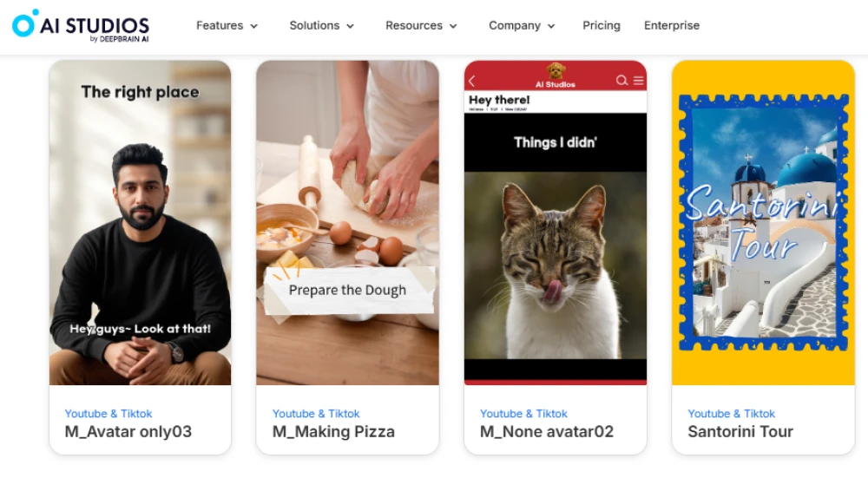Select the Making Pizza dough thumbnail
This screenshot has height=478, width=868.
348,223
